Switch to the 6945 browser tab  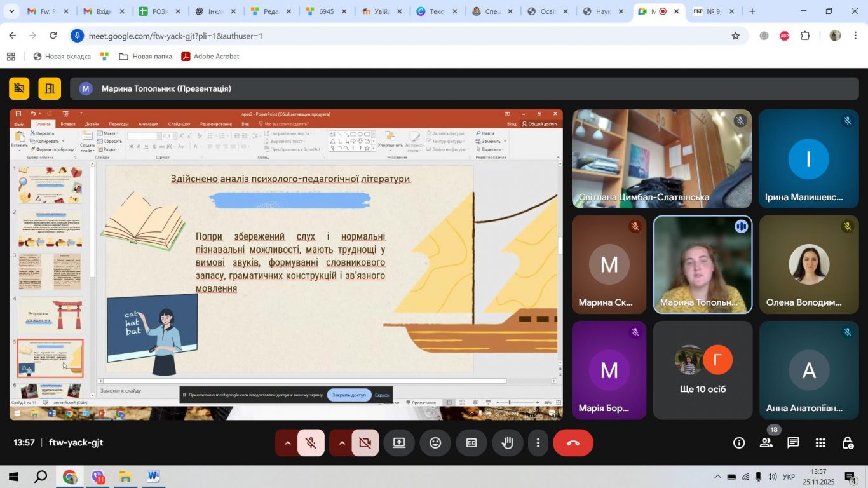point(327,11)
